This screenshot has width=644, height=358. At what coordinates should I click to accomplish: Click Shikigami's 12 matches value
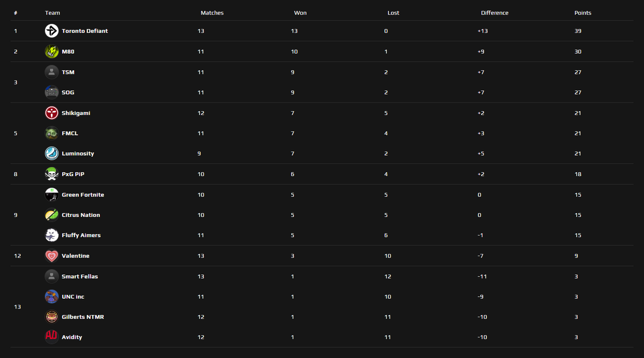tap(201, 113)
